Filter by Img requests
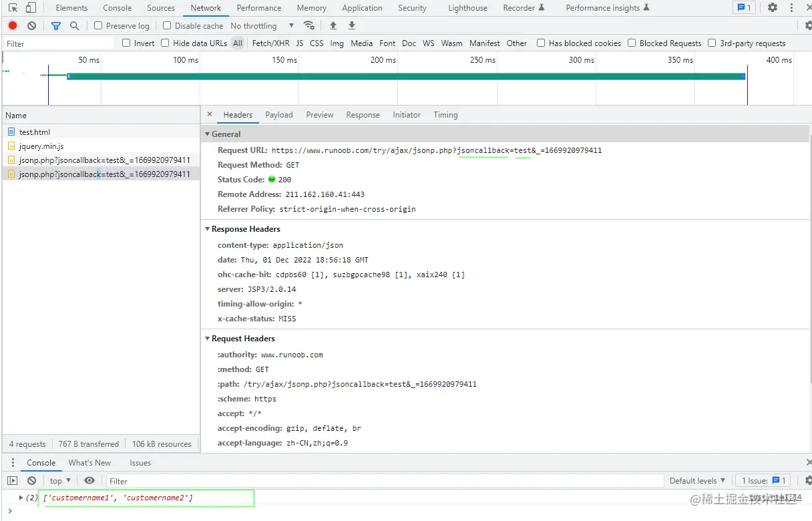Image resolution: width=812 pixels, height=521 pixels. coord(337,43)
